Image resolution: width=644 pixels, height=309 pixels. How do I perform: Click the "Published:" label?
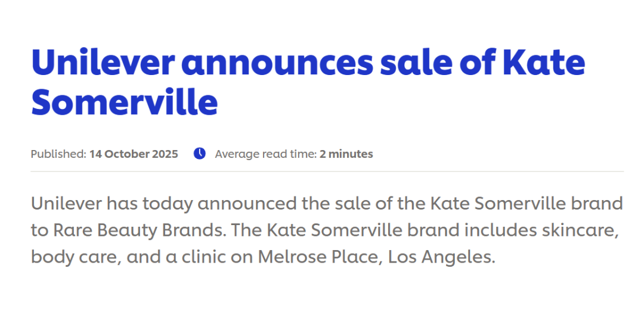coord(58,154)
